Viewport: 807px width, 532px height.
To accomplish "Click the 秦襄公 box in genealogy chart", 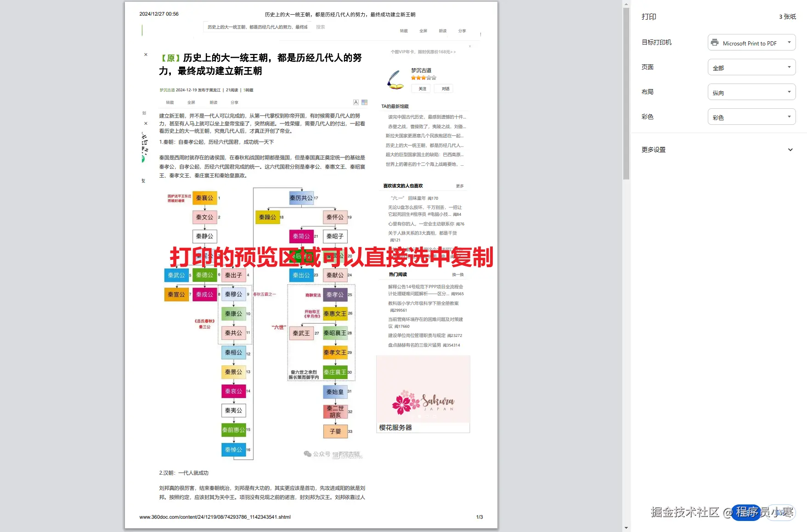I will coord(205,198).
